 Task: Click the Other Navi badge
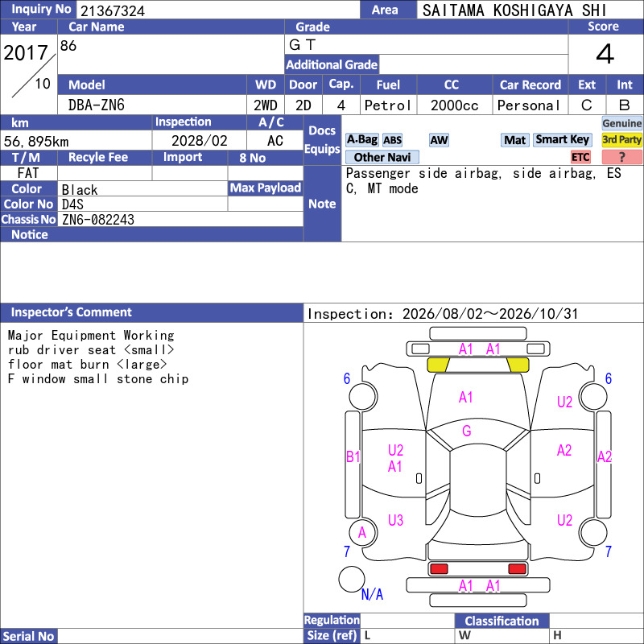[382, 157]
